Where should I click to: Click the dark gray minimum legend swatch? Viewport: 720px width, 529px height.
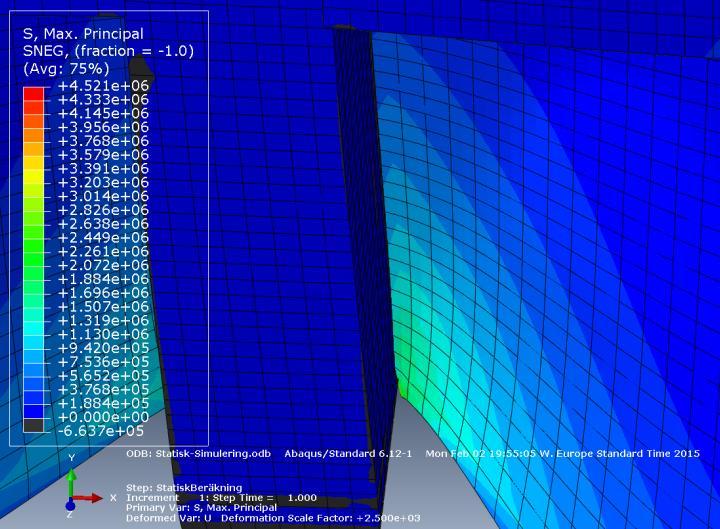pyautogui.click(x=34, y=425)
